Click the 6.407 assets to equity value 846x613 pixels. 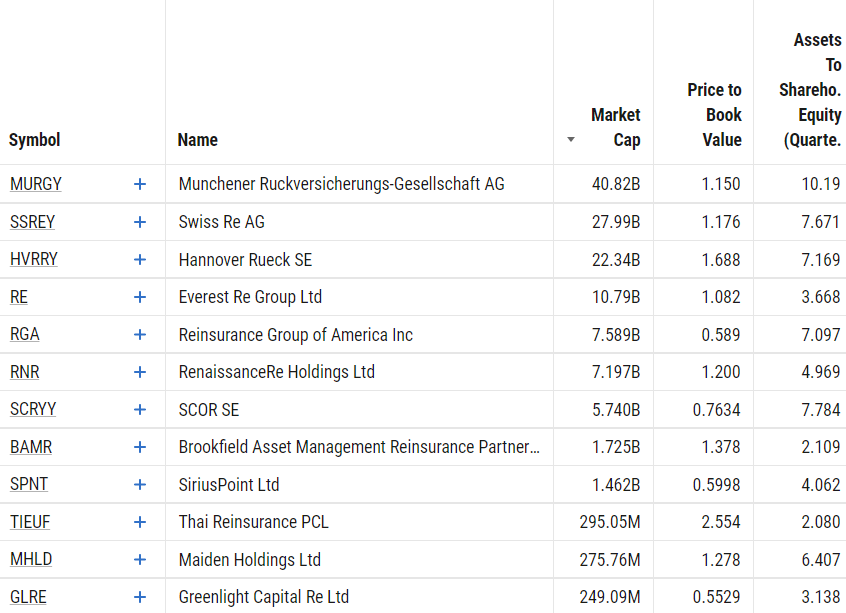pos(821,560)
